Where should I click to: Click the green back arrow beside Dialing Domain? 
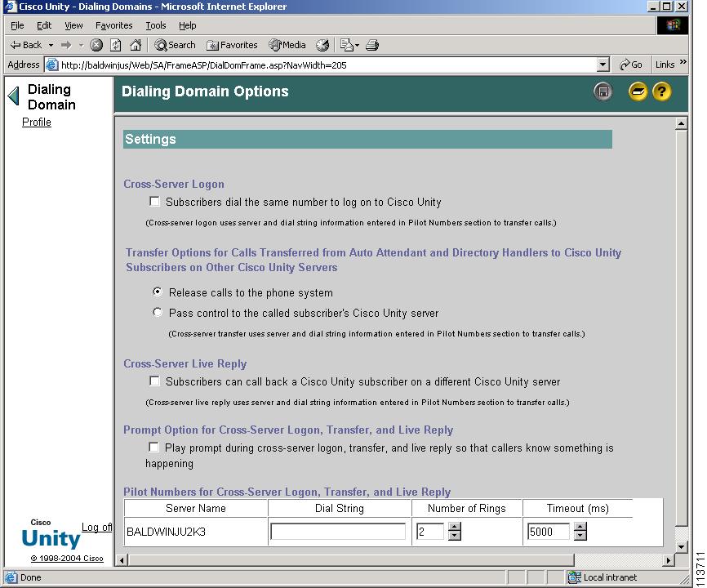14,96
